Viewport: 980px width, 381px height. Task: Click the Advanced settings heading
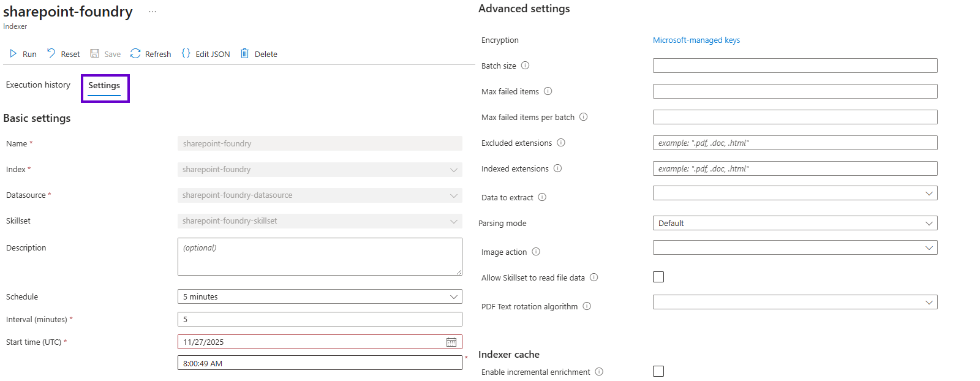point(524,9)
